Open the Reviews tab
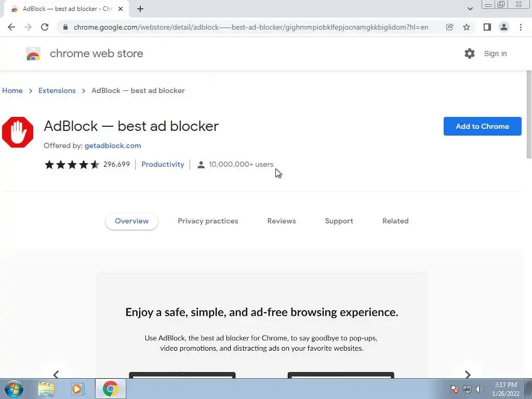The image size is (532, 399). pos(282,221)
